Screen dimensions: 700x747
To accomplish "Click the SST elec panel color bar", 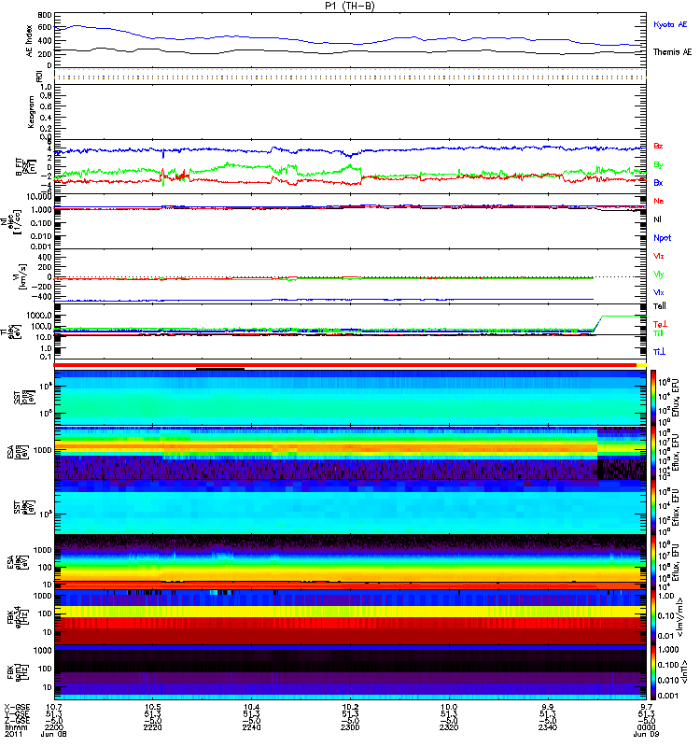I will (653, 507).
